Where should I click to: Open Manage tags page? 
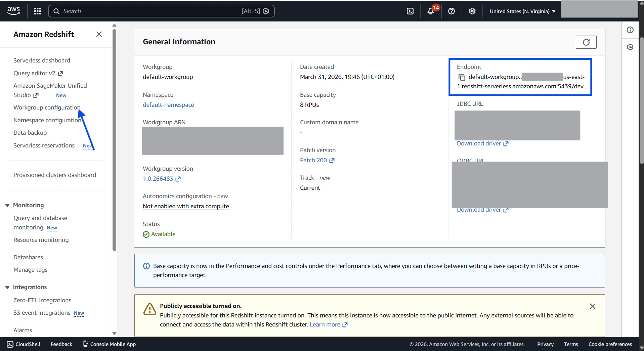click(30, 270)
